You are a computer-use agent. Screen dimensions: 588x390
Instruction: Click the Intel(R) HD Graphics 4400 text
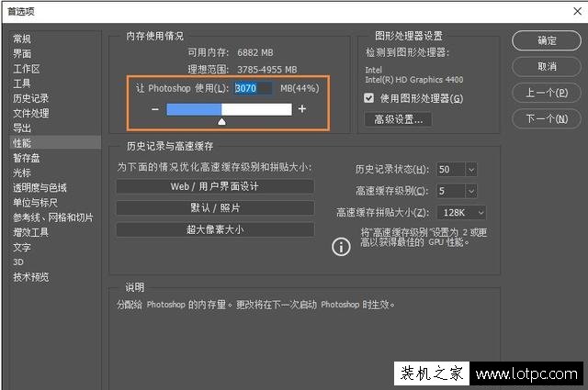[414, 80]
